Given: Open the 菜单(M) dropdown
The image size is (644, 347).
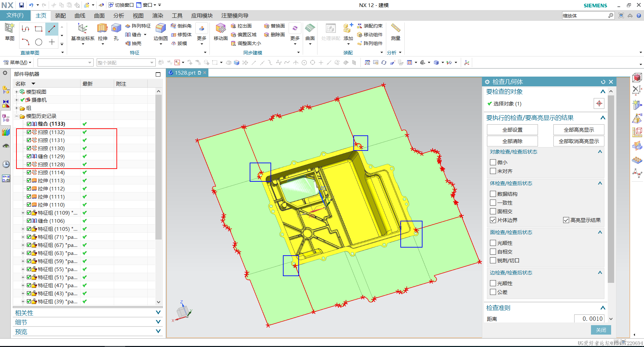Looking at the screenshot, I should pyautogui.click(x=17, y=62).
